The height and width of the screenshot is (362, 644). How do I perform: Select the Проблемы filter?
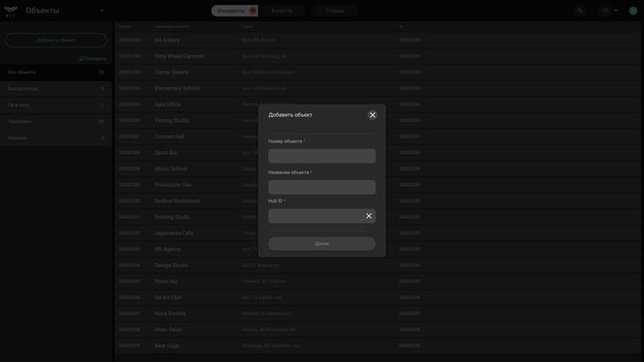tap(56, 121)
